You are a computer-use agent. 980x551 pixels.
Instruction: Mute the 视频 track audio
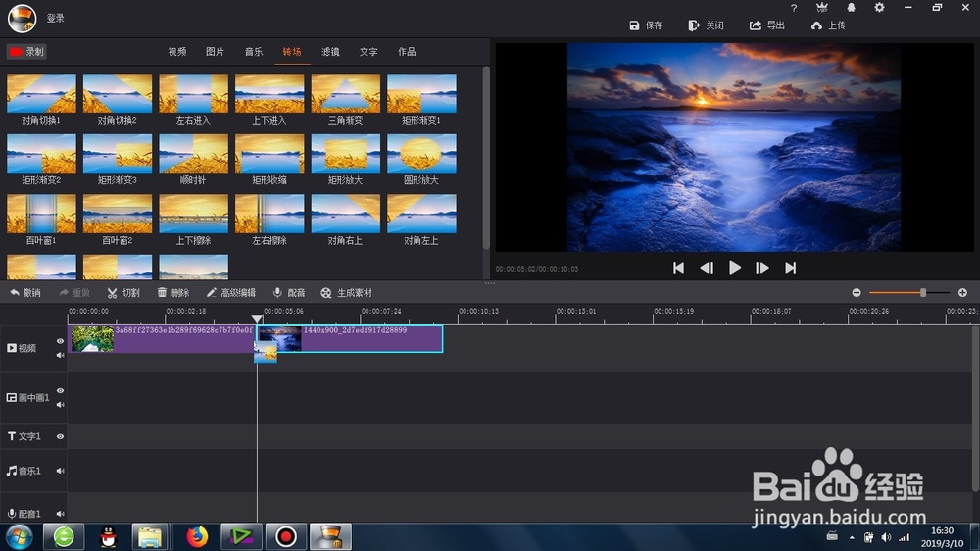pos(60,355)
